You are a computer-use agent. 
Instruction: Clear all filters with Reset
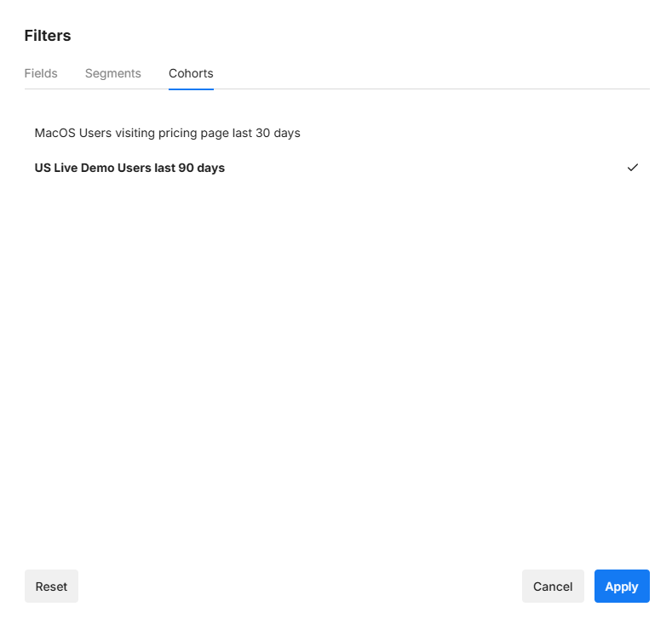point(51,587)
